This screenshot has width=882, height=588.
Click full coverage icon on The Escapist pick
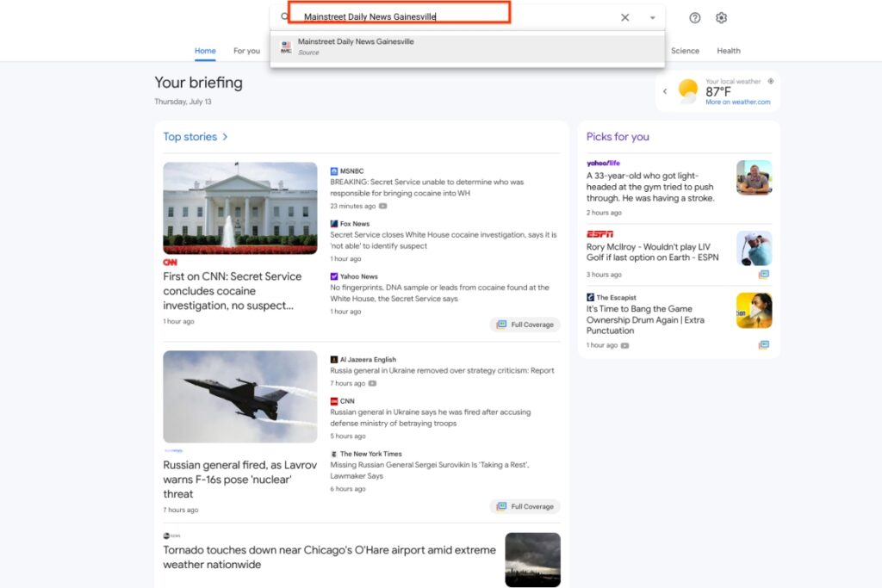pos(764,345)
